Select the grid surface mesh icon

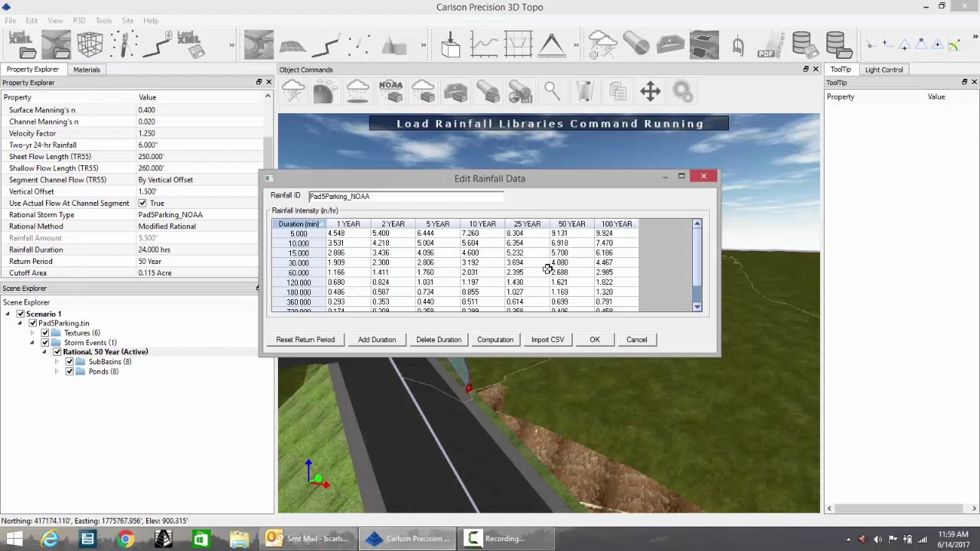coord(292,44)
